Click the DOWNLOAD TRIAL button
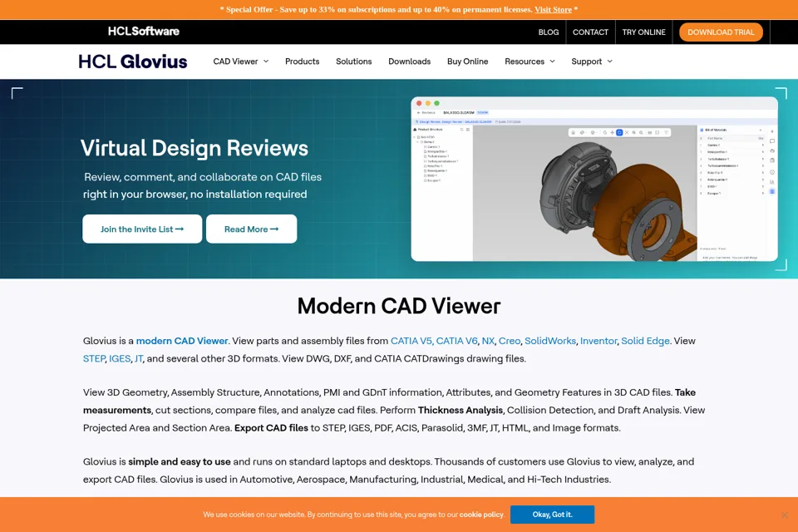This screenshot has width=798, height=532. coord(721,32)
